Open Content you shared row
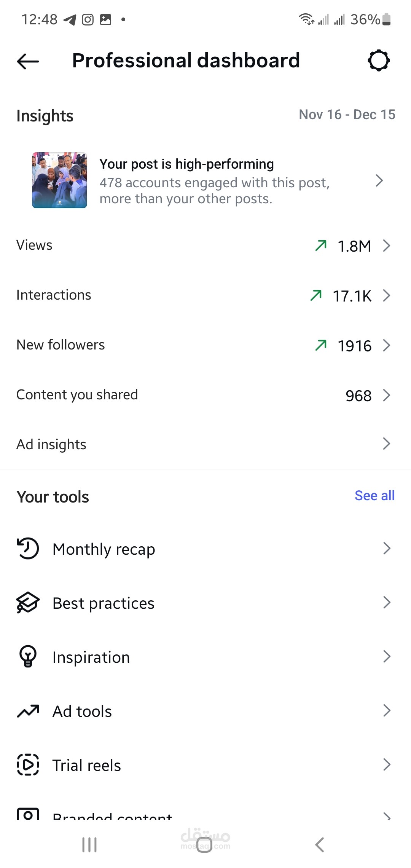411x868 pixels. click(x=205, y=395)
